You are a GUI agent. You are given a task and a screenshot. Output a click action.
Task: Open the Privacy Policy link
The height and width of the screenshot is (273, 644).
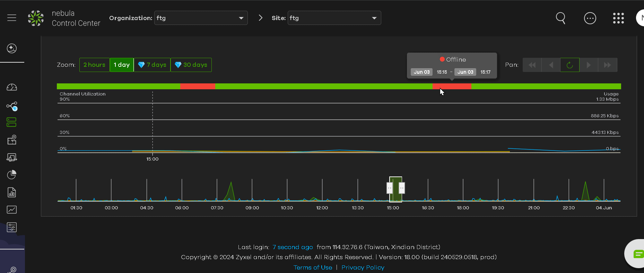[363, 267]
